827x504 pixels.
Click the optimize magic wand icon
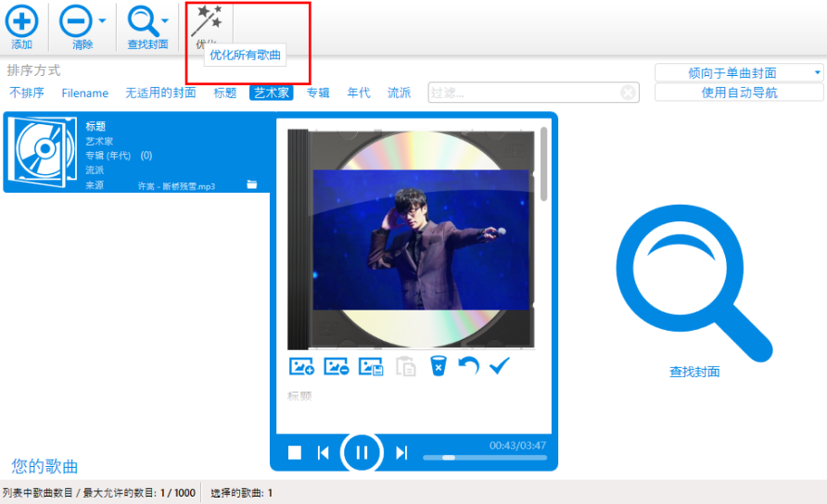point(207,20)
